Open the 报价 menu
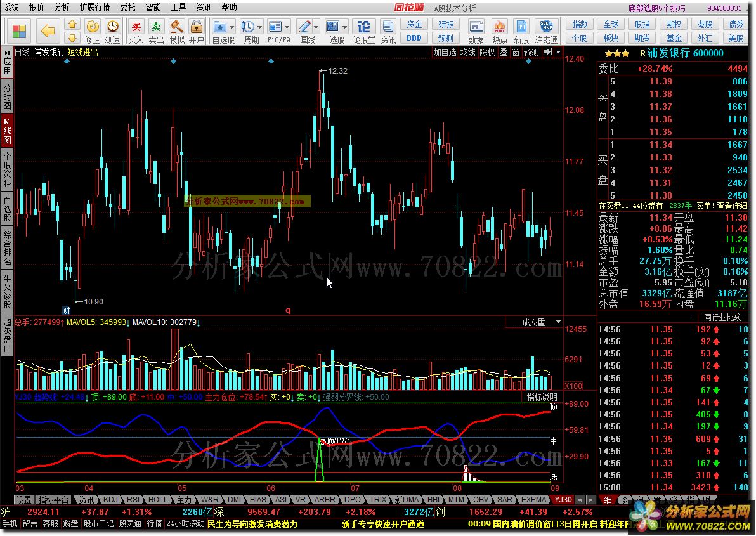 point(37,7)
